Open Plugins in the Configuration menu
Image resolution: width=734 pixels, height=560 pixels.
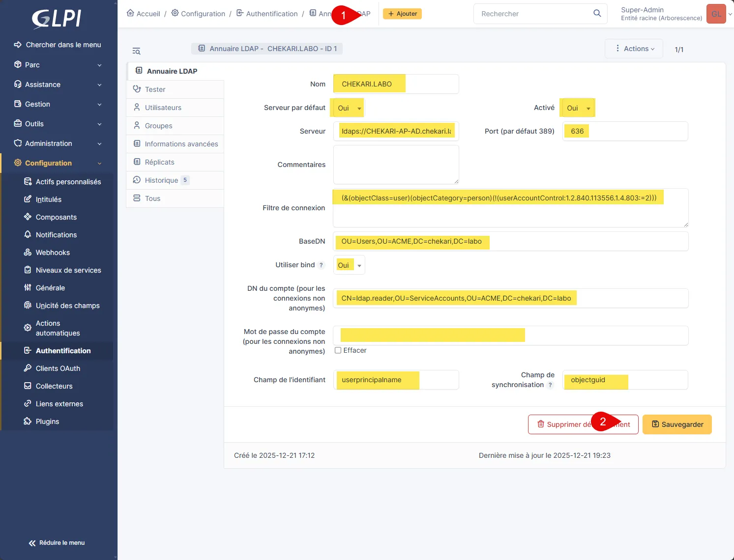point(47,421)
